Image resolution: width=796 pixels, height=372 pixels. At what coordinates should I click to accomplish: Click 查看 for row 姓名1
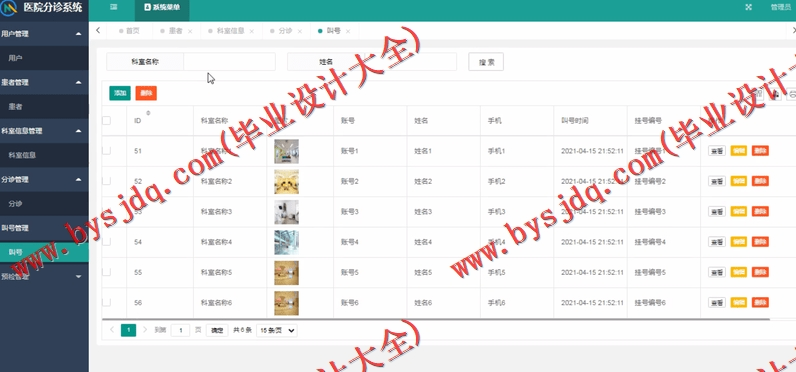[x=717, y=151]
